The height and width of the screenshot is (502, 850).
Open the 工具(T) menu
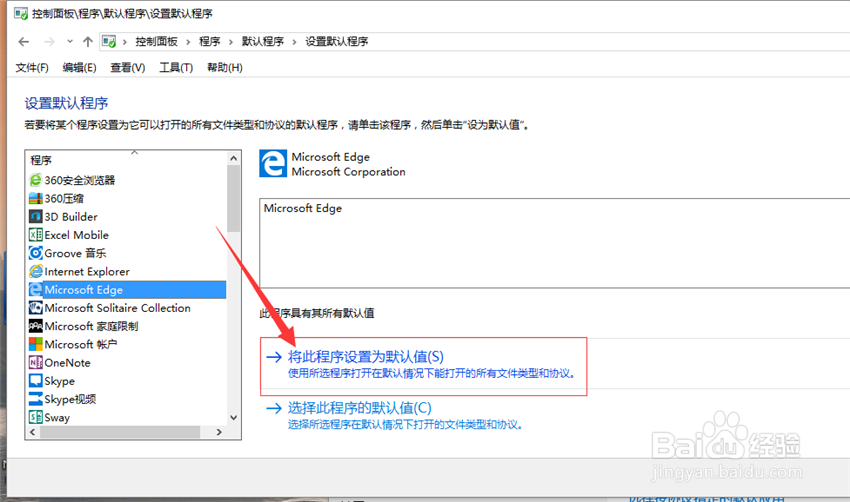click(x=176, y=68)
